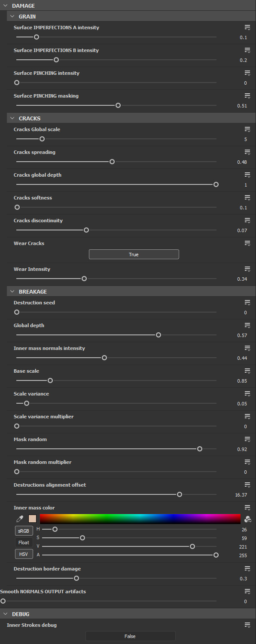This screenshot has height=644, width=256.
Task: Toggle Inner Strokes debug False button
Action: click(130, 636)
